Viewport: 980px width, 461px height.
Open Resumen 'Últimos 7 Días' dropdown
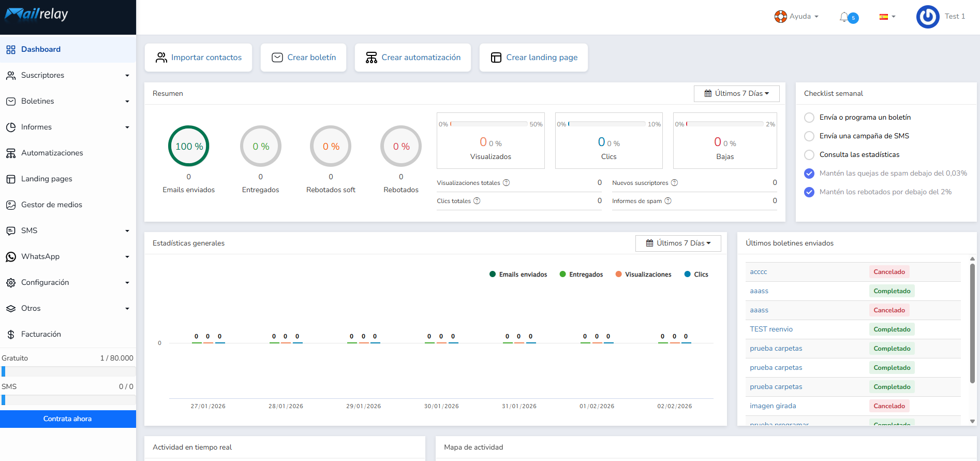[x=737, y=94]
